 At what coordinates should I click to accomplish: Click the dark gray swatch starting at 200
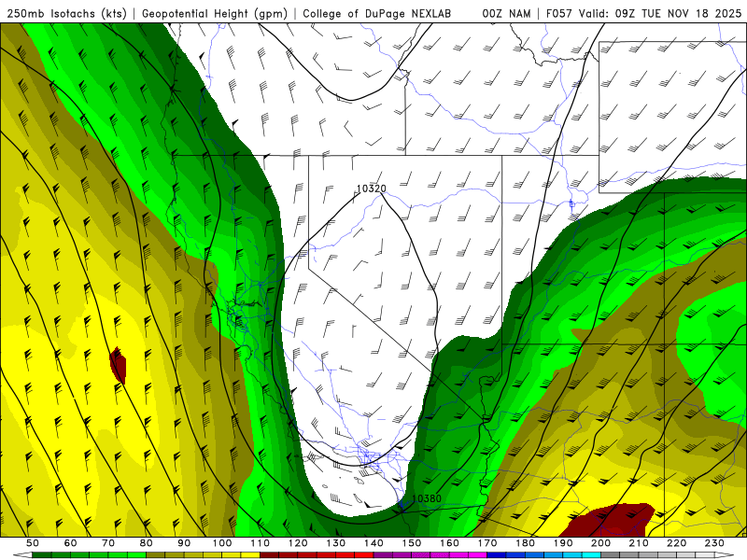[x=611, y=555]
